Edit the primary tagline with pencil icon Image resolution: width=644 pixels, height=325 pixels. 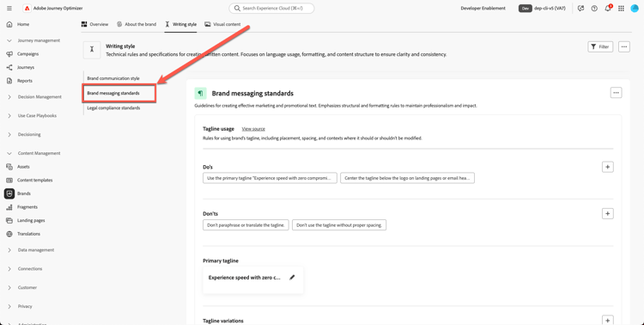(x=292, y=277)
